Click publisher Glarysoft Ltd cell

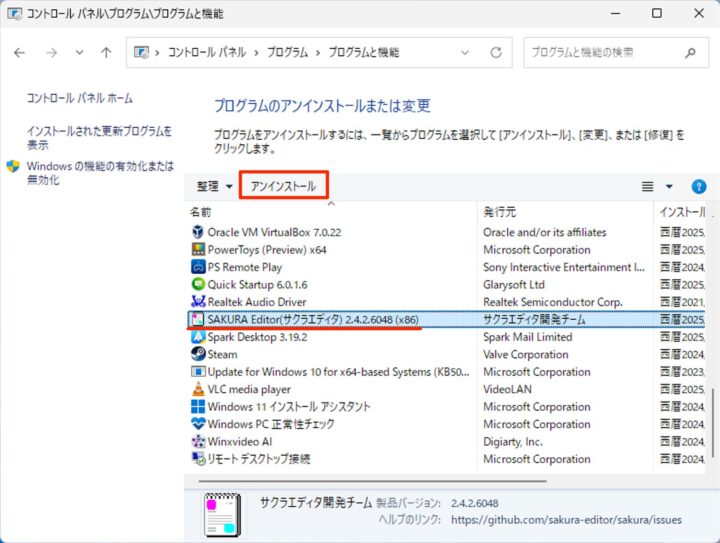click(514, 284)
